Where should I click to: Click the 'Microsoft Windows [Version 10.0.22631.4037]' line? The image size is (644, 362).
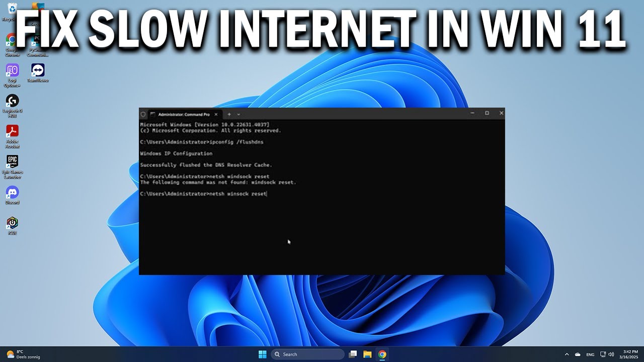click(205, 124)
